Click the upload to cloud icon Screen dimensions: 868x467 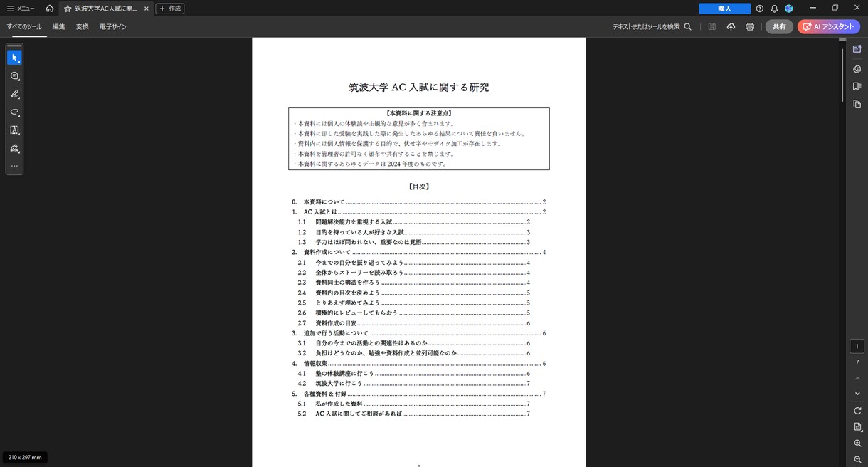click(731, 26)
